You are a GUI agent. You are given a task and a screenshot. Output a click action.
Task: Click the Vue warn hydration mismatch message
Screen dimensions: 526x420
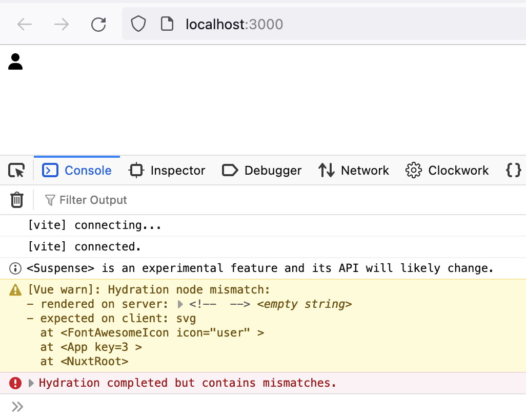[149, 290]
